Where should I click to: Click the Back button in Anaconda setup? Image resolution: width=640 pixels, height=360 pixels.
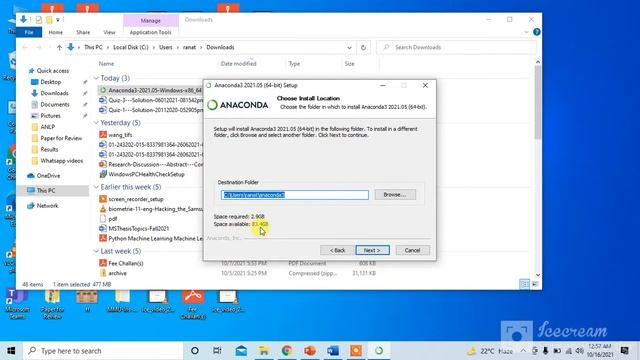pyautogui.click(x=337, y=250)
